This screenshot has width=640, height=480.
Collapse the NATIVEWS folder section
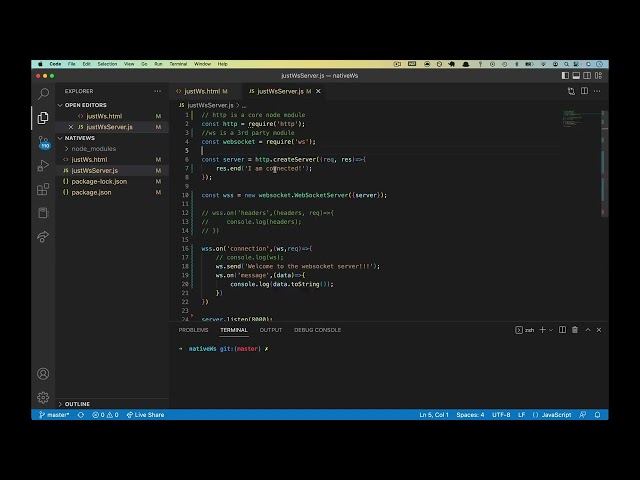[x=112, y=138]
